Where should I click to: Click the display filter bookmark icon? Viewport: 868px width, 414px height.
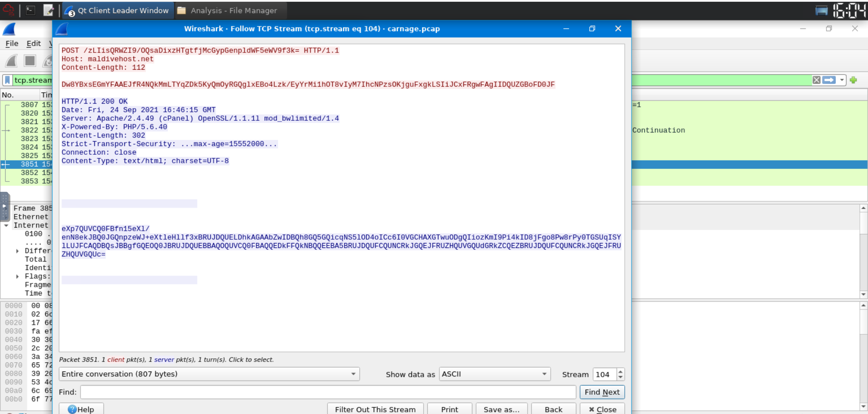(x=7, y=80)
